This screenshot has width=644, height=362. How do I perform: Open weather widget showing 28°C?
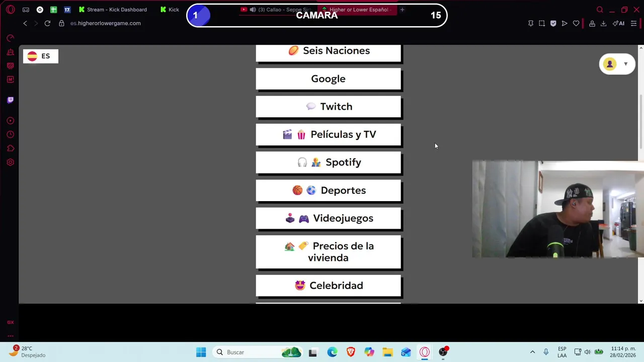(28, 351)
